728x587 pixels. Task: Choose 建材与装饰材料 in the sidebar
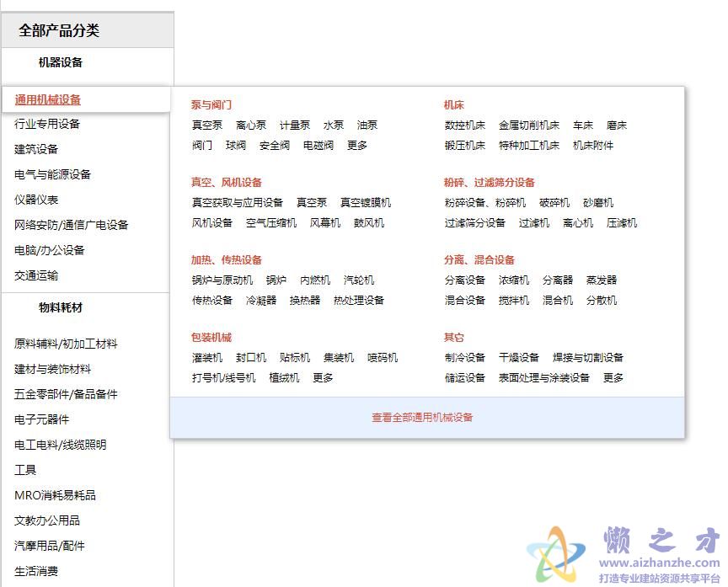(52, 370)
